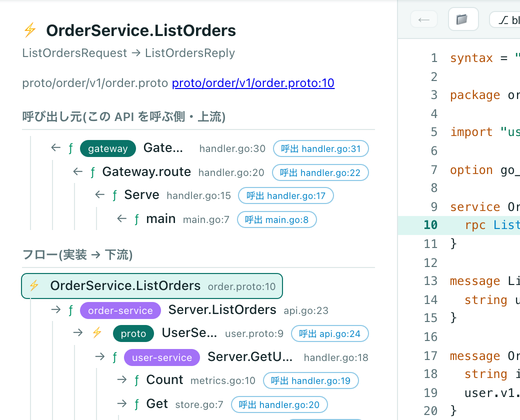Click file reference store.go:7
The image size is (520, 420).
199,404
